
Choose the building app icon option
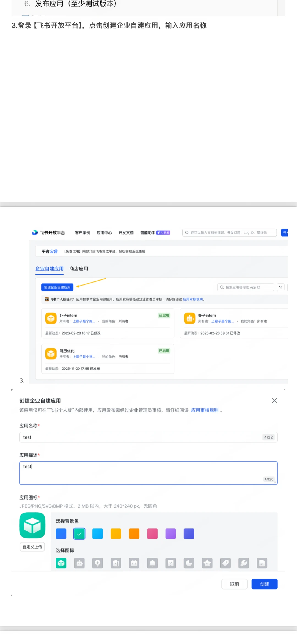point(116,563)
